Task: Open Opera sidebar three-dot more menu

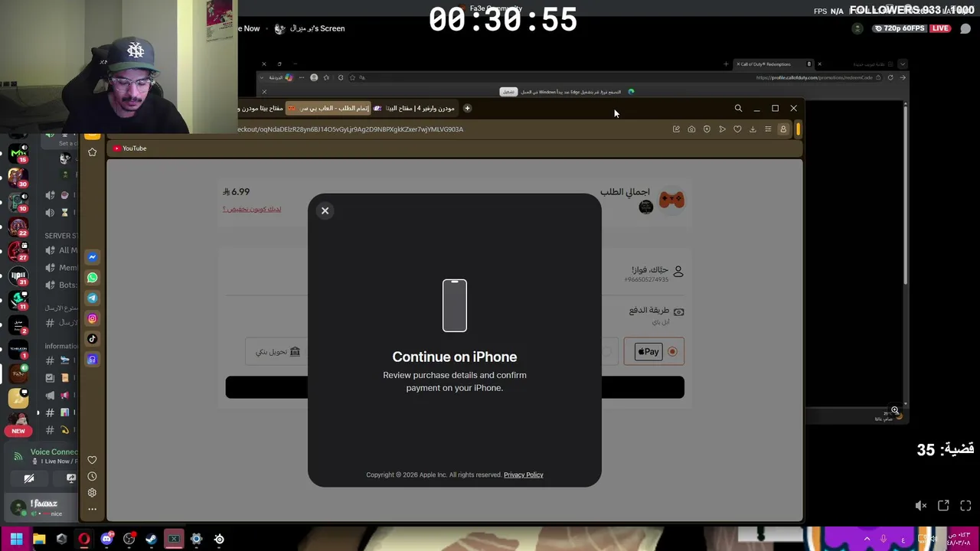Action: [x=92, y=509]
